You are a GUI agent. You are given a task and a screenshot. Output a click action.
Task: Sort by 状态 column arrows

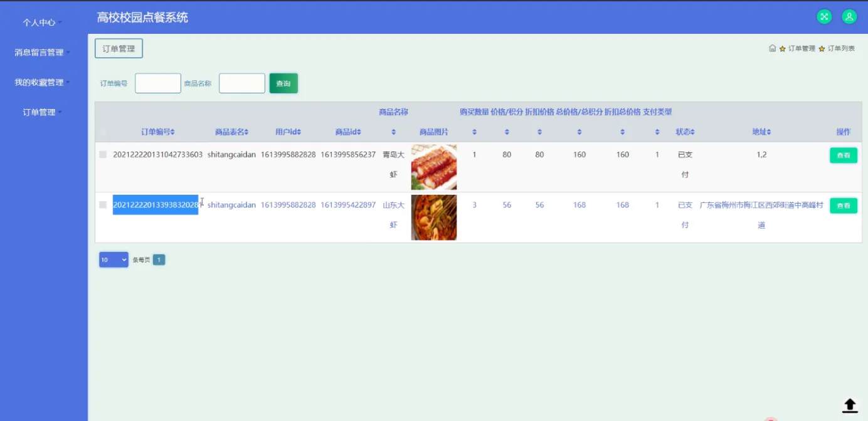coord(692,132)
